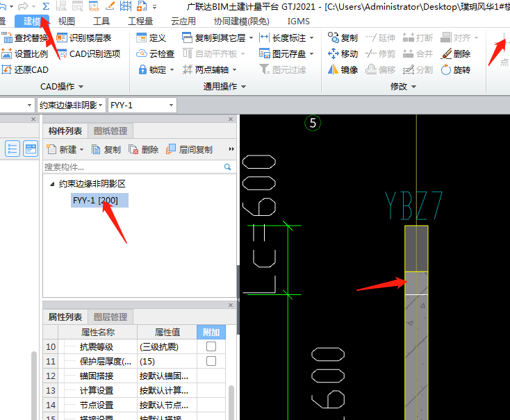Select the 镜像 mirror tool
Image resolution: width=510 pixels, height=420 pixels.
(343, 70)
